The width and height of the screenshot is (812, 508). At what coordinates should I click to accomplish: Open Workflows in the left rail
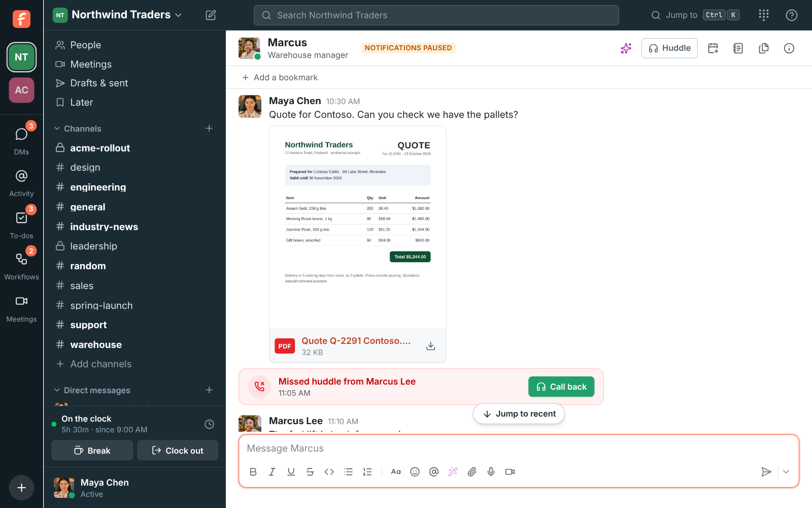pyautogui.click(x=21, y=265)
